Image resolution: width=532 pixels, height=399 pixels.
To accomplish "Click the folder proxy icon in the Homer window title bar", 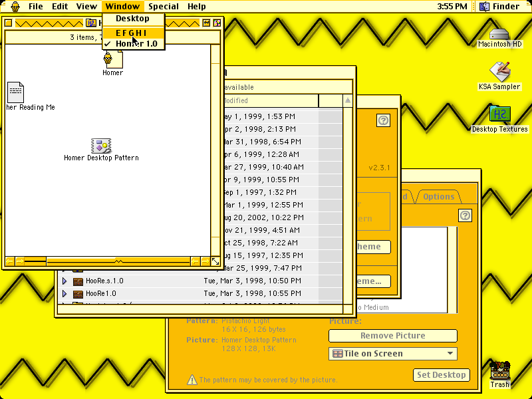I will point(91,23).
